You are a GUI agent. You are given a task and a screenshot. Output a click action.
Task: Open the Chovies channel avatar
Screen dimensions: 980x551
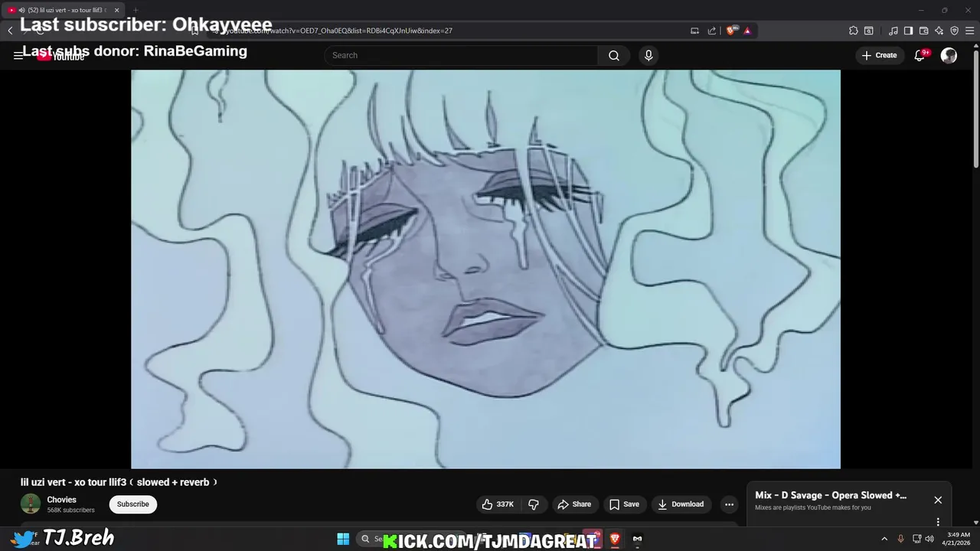point(31,504)
